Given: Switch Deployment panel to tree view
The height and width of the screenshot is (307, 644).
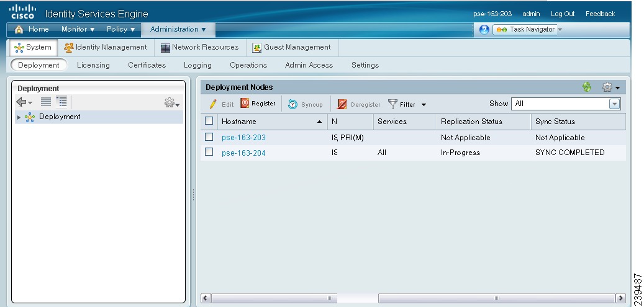Looking at the screenshot, I should point(61,101).
